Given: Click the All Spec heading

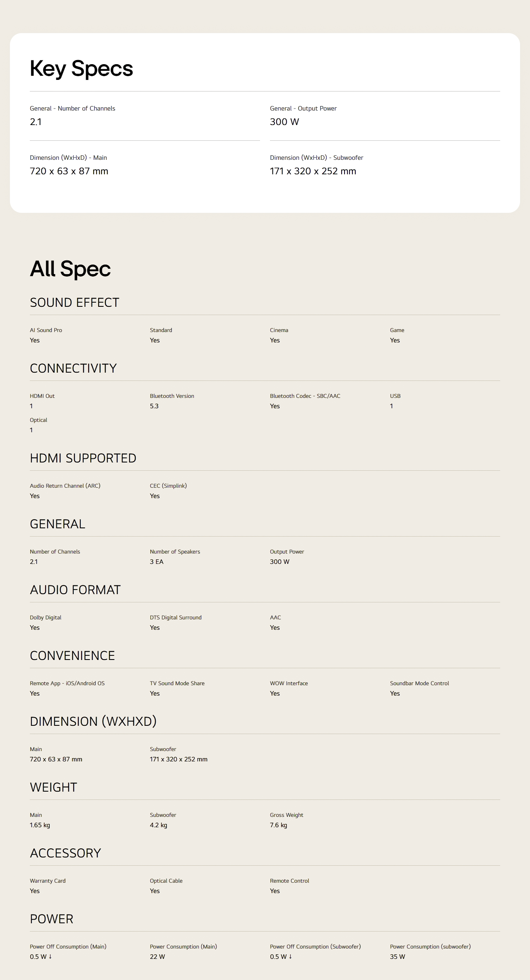Looking at the screenshot, I should pyautogui.click(x=70, y=269).
